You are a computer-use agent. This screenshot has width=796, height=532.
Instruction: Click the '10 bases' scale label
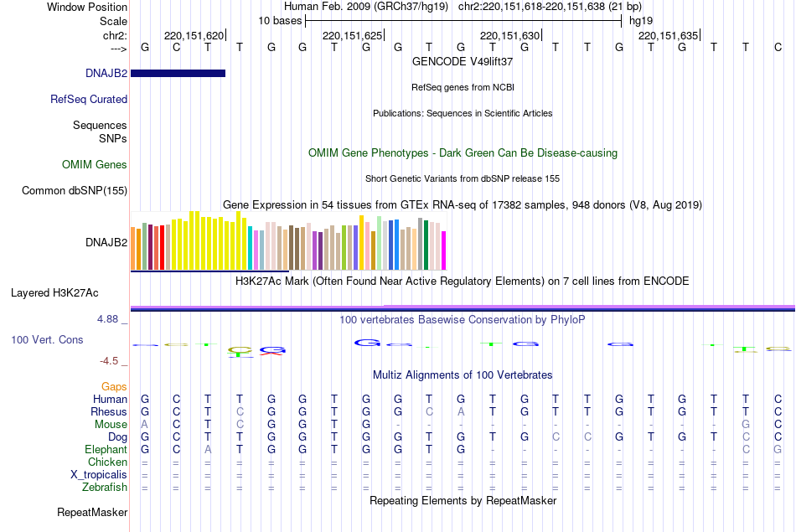pos(280,21)
